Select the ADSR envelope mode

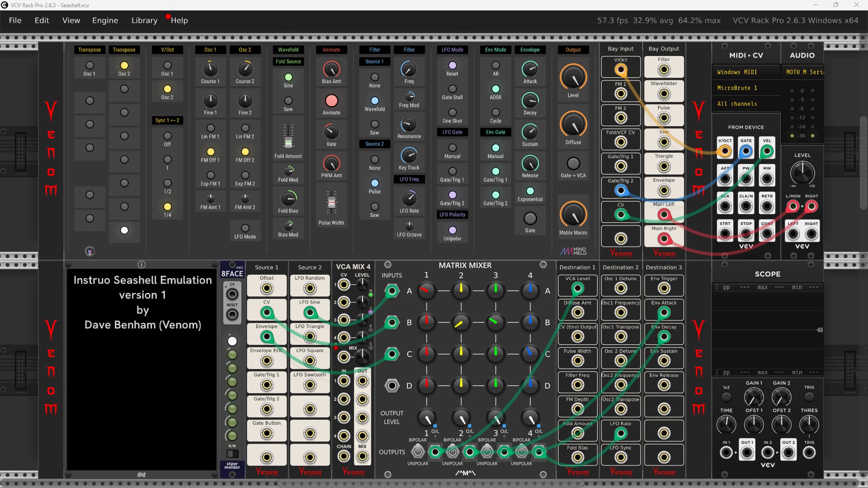click(495, 89)
